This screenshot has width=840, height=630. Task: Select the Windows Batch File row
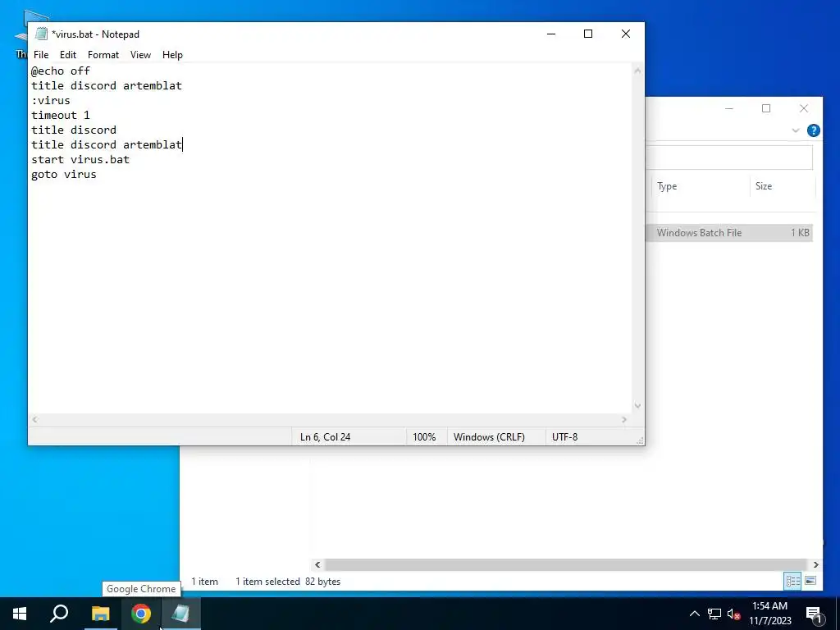click(x=729, y=232)
